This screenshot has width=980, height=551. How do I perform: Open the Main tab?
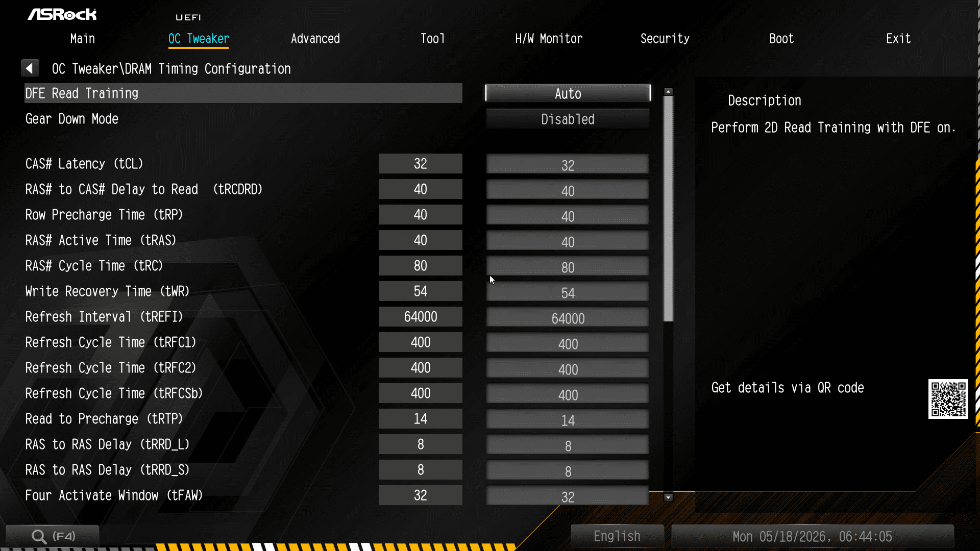point(83,39)
